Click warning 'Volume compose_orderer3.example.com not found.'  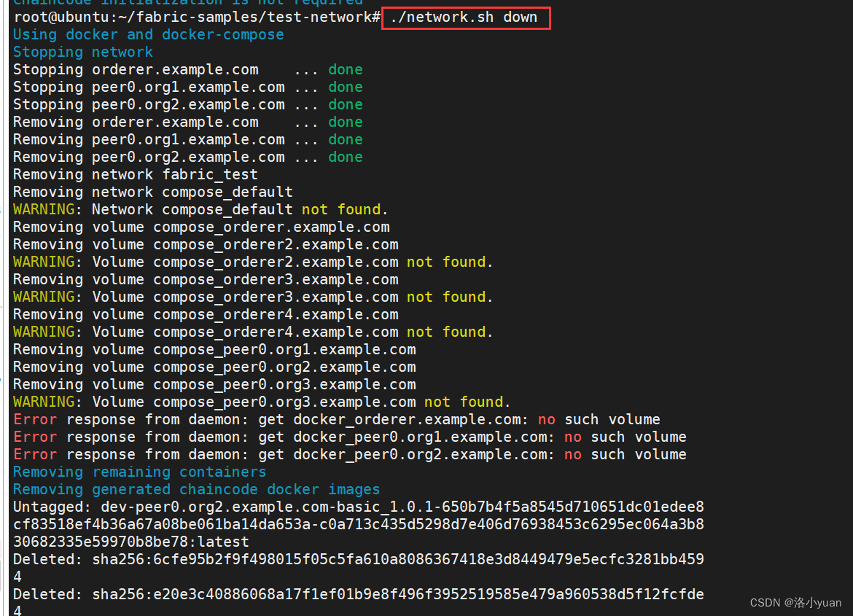coord(253,297)
